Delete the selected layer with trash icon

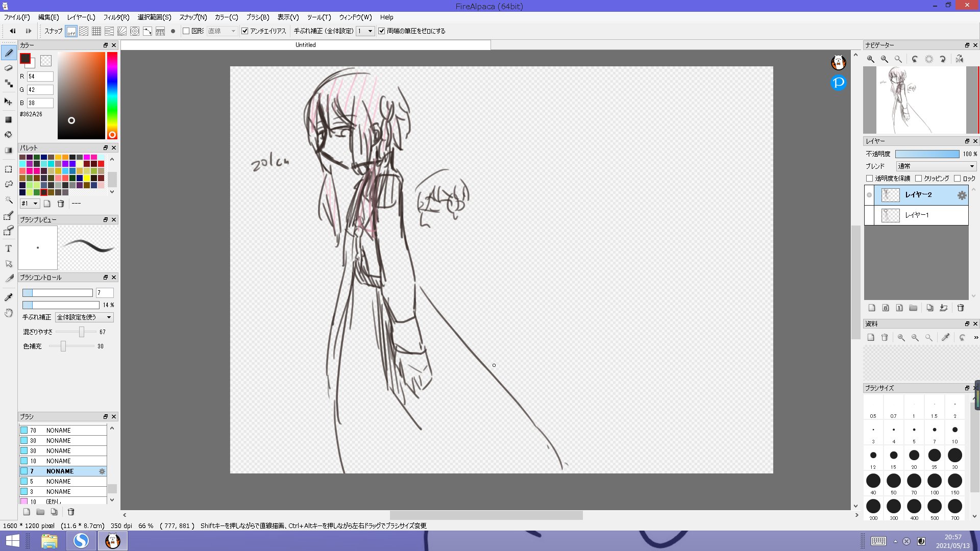click(961, 308)
